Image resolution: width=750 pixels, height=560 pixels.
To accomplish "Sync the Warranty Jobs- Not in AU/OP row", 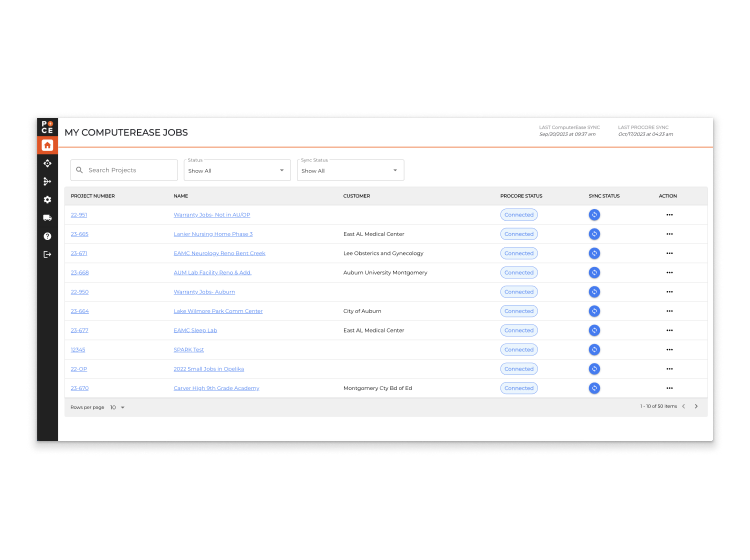I will 594,215.
